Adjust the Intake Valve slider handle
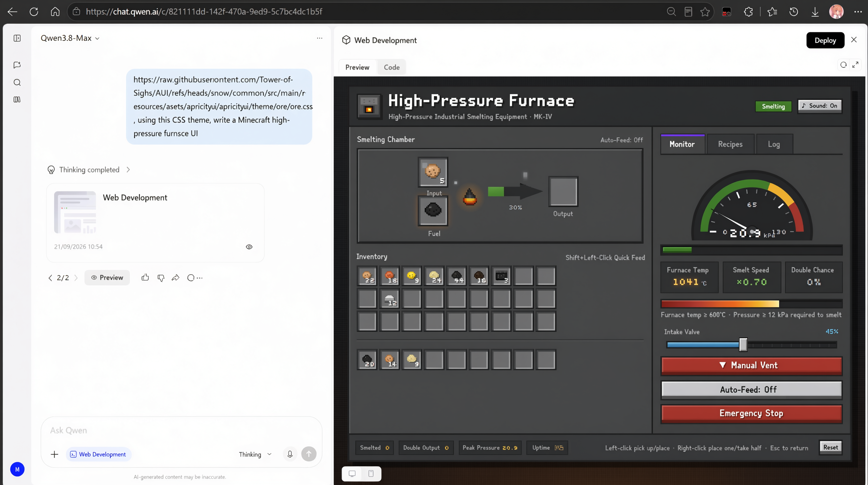This screenshot has width=868, height=485. [x=743, y=345]
